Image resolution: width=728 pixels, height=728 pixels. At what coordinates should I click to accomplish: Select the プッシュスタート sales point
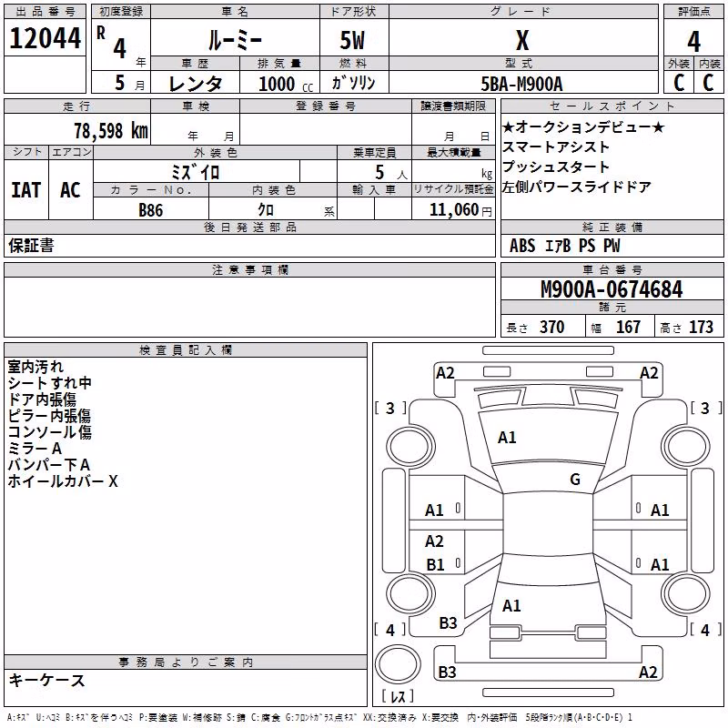click(556, 167)
